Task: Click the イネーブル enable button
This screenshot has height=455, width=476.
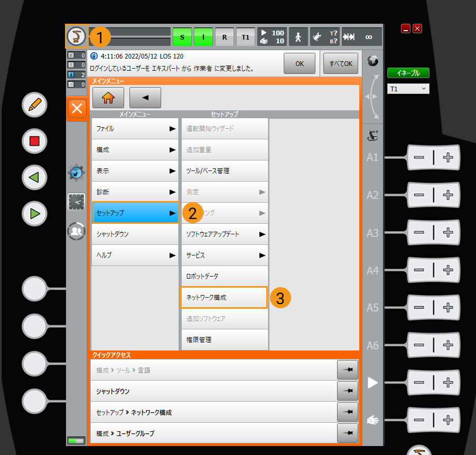Action: [x=408, y=73]
